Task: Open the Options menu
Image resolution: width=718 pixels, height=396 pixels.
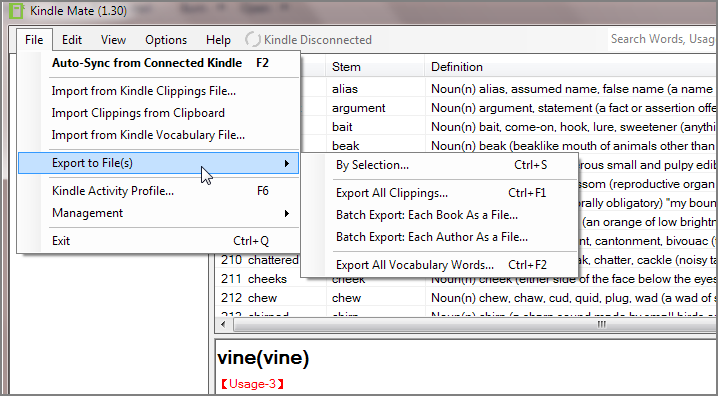Action: [x=166, y=40]
